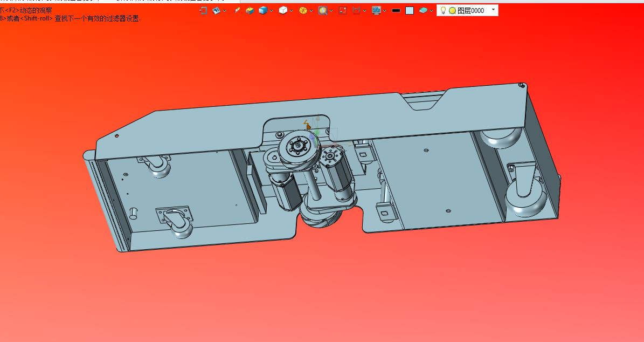
Task: Select the red measurement/section icon
Action: click(357, 11)
